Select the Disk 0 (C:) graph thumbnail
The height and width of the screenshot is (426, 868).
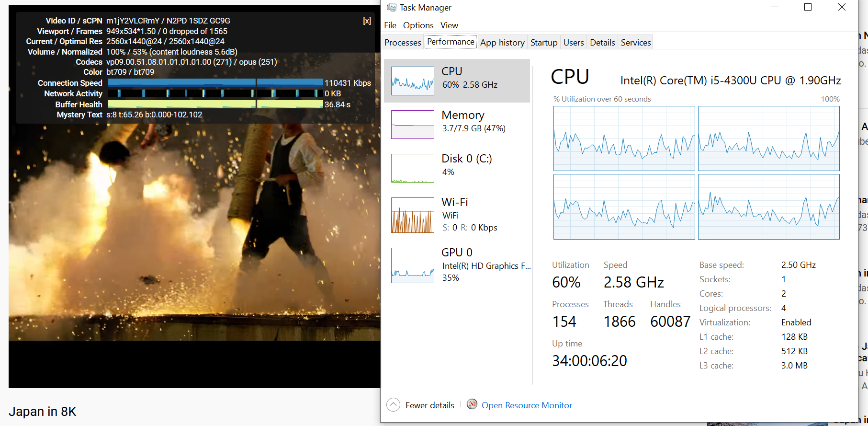pos(413,168)
